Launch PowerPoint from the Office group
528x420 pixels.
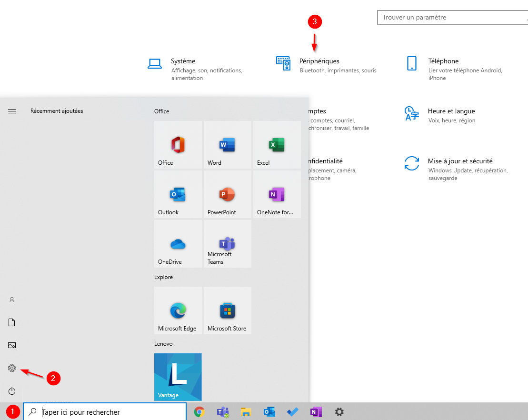click(227, 194)
